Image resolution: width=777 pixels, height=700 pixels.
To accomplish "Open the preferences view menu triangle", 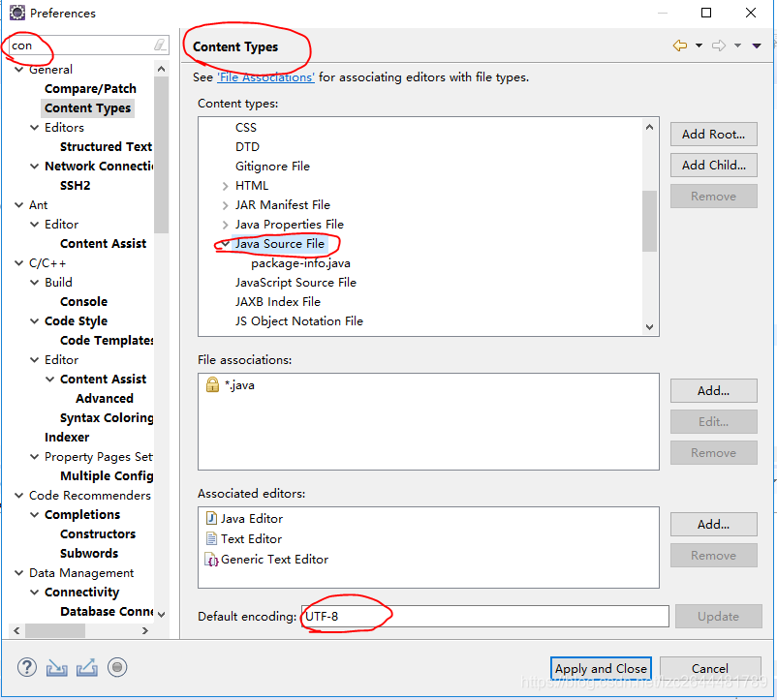I will [x=757, y=46].
